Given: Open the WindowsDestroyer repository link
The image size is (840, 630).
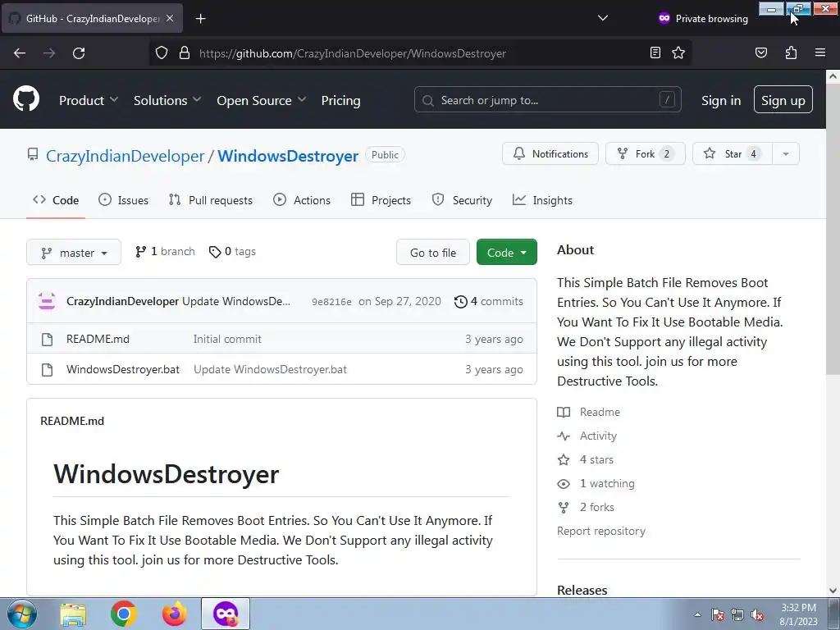Looking at the screenshot, I should point(288,156).
